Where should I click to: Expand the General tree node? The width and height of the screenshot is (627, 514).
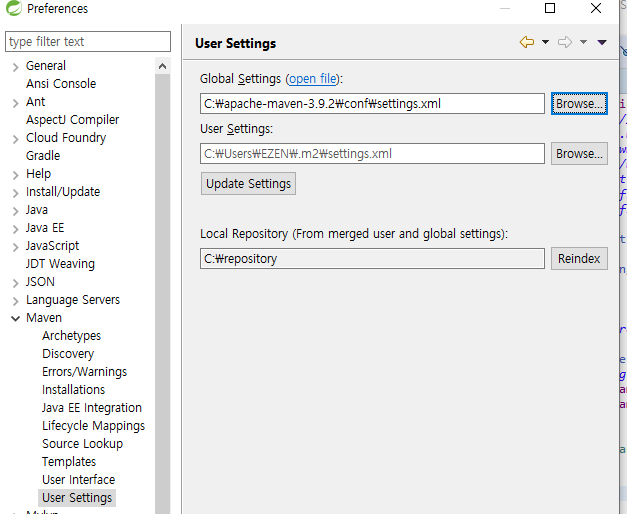tap(16, 67)
